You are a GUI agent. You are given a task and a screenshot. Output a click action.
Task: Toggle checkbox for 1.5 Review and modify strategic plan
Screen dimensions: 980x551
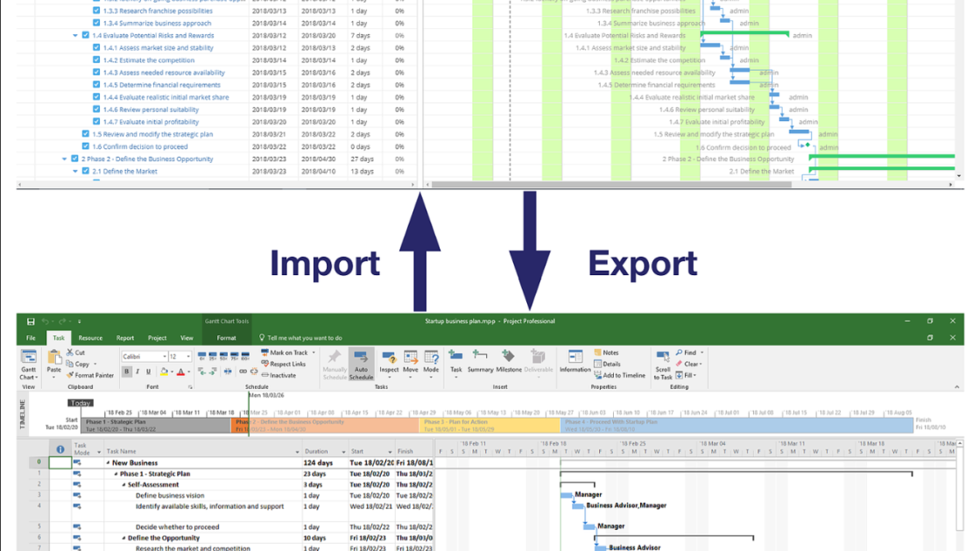[86, 134]
